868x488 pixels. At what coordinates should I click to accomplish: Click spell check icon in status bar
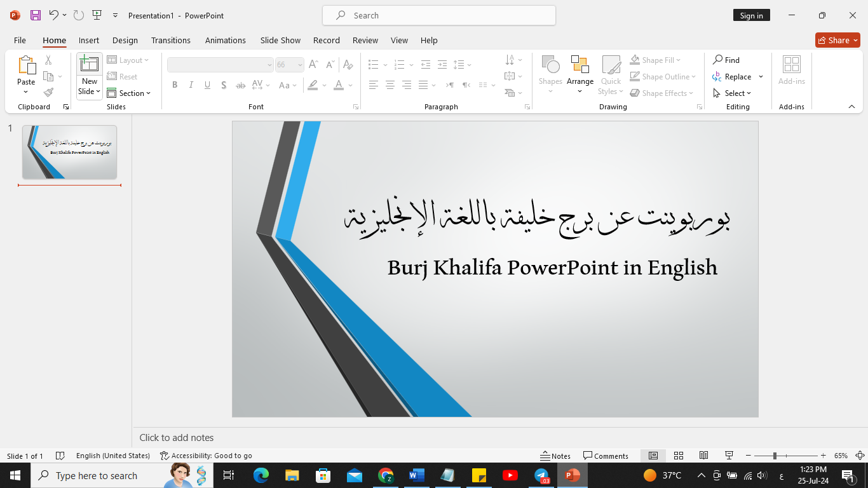coord(60,456)
